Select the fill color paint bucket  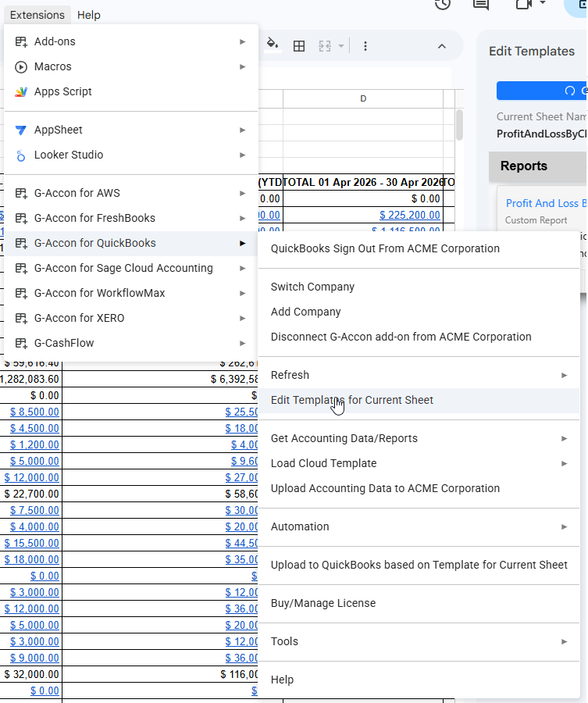273,45
